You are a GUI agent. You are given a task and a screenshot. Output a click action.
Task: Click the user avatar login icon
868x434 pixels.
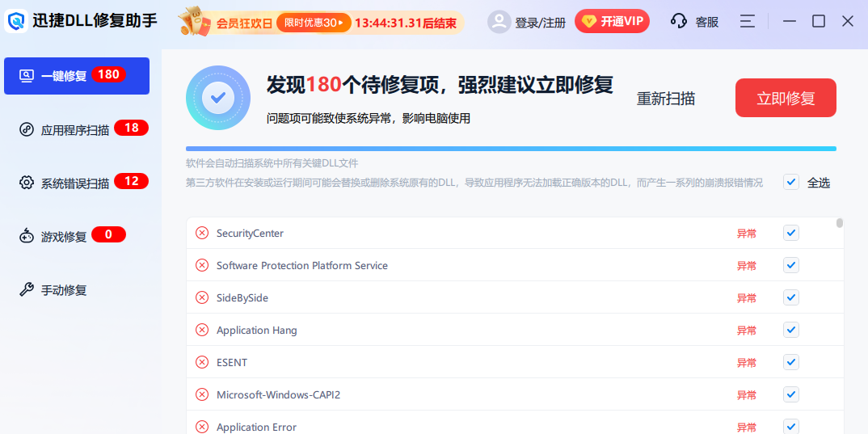click(x=499, y=22)
